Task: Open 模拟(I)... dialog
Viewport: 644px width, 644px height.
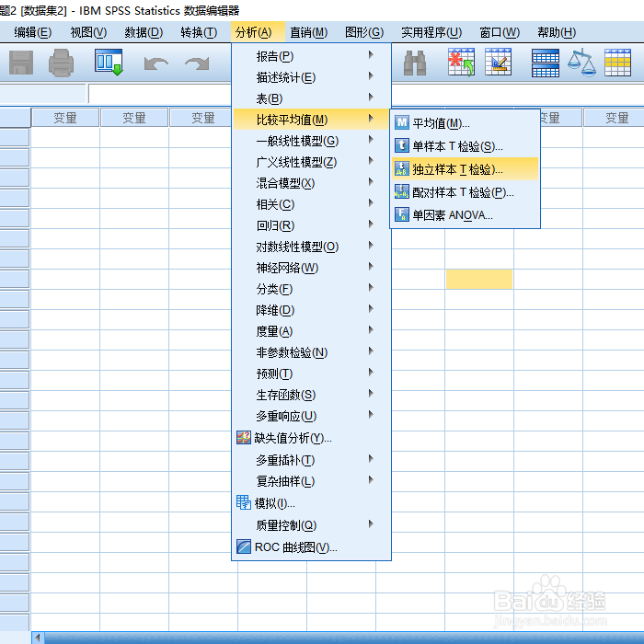Action: [x=311, y=502]
